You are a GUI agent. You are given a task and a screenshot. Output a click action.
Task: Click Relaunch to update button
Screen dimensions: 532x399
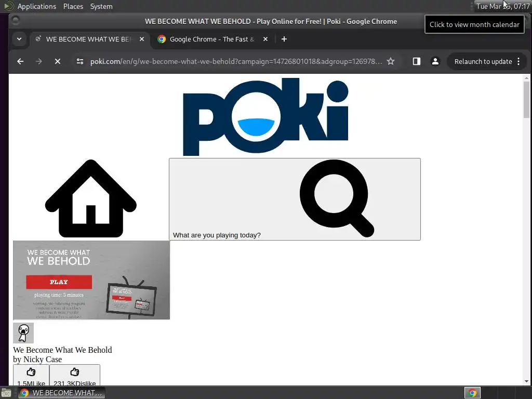[x=483, y=61]
